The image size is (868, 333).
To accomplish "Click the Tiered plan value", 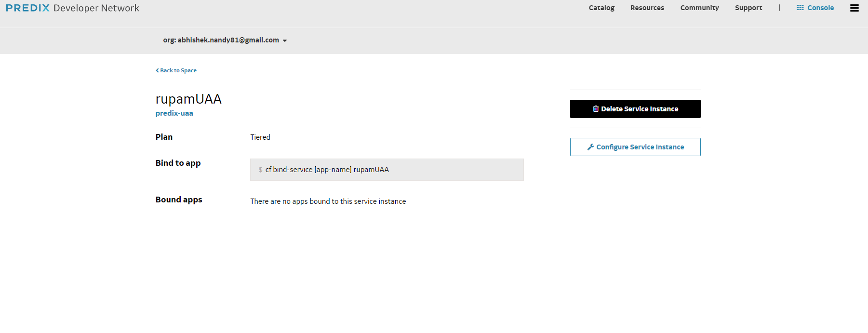I will 260,137.
